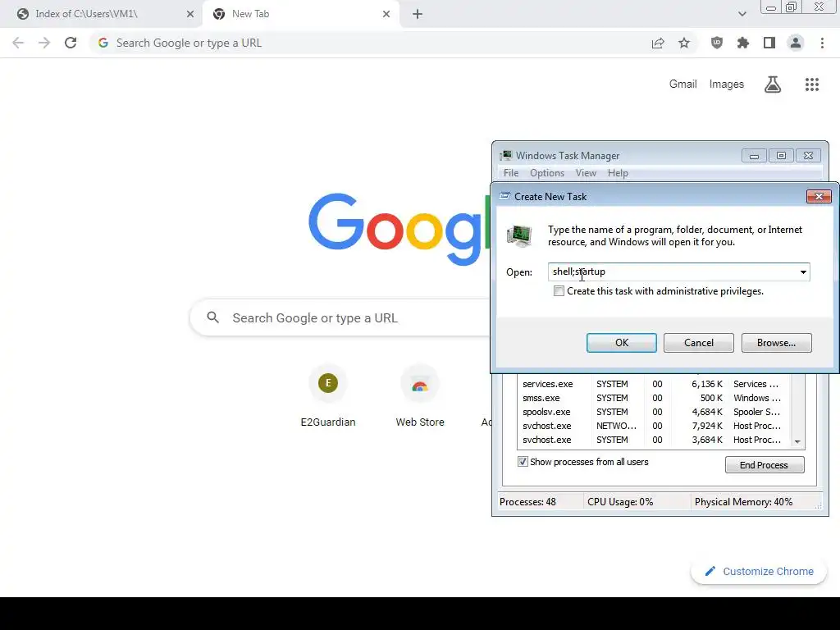Open uBlock shield extension icon
The image size is (840, 630).
(717, 43)
